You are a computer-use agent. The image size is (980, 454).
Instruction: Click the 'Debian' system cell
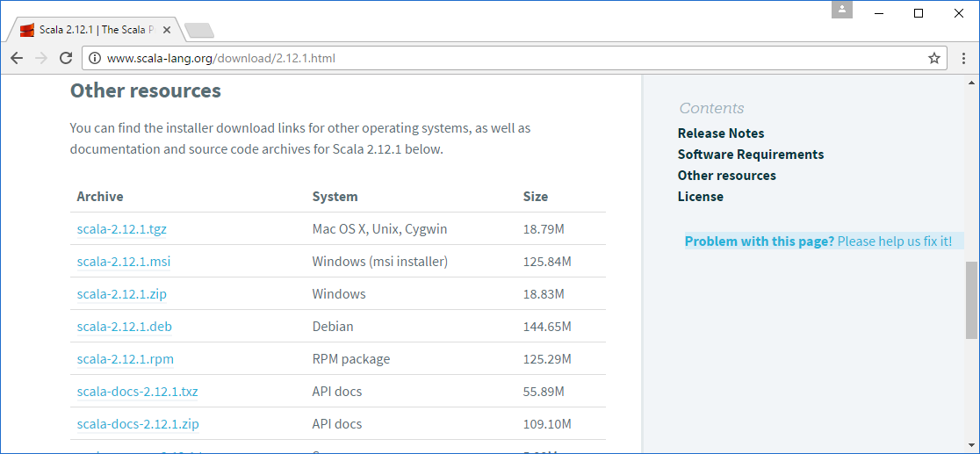click(333, 327)
